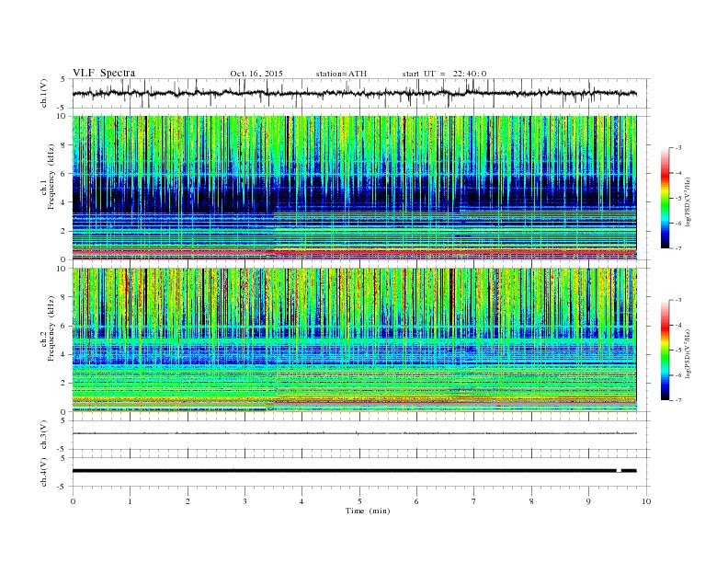Click the ch.1 spectrogram panel
The width and height of the screenshot is (728, 563).
354,188
